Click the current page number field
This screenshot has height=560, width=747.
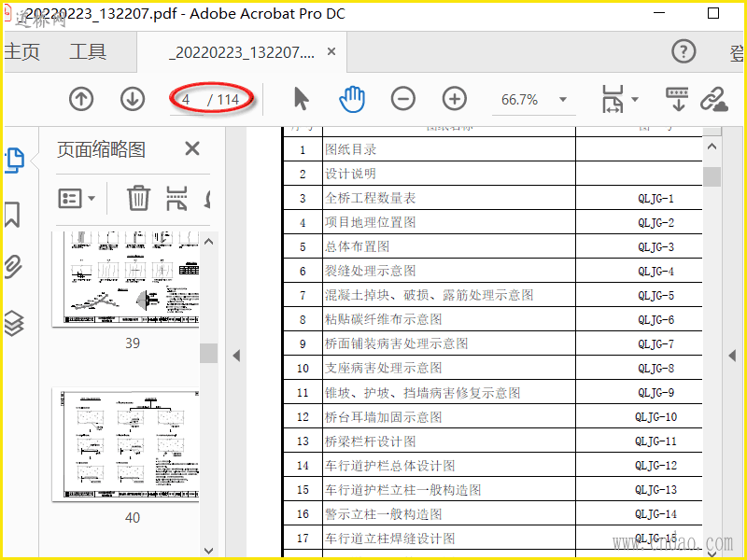pos(186,100)
